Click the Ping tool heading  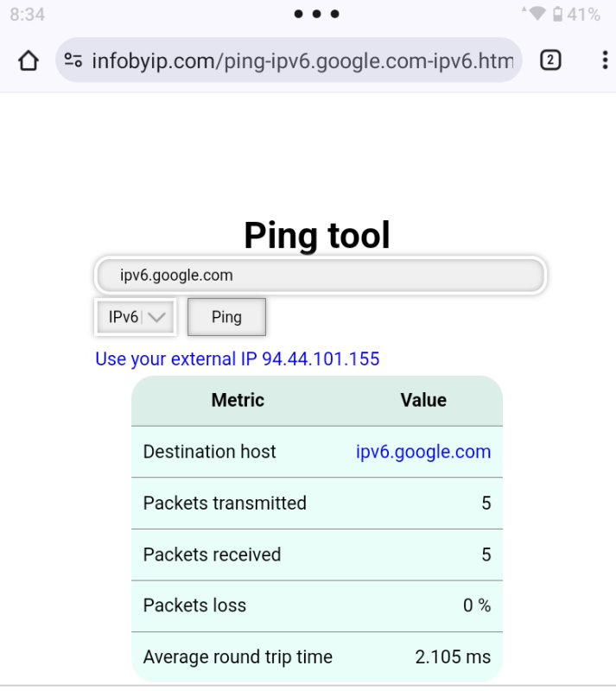click(317, 235)
